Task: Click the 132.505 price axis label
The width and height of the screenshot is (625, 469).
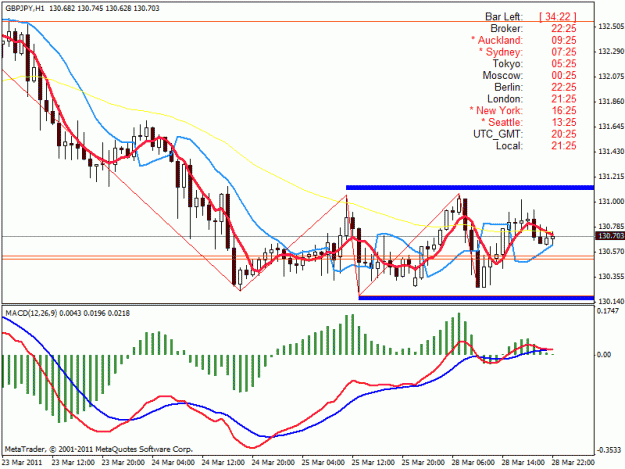Action: [611, 26]
